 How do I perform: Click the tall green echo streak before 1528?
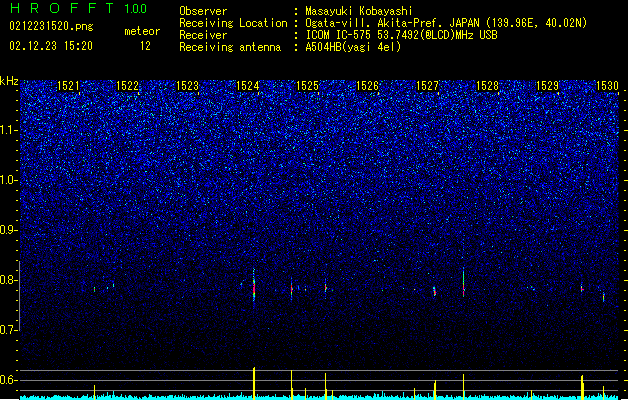tap(463, 282)
